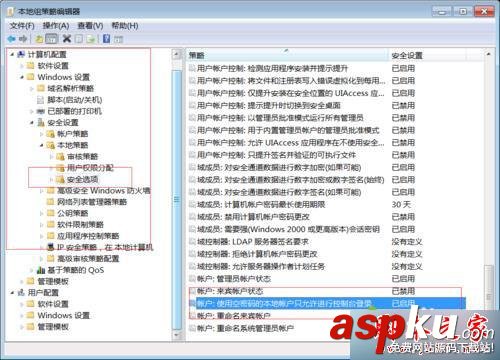The image size is (500, 360).
Task: Click the 已部署的打印机 printer icon
Action: pyautogui.click(x=41, y=111)
